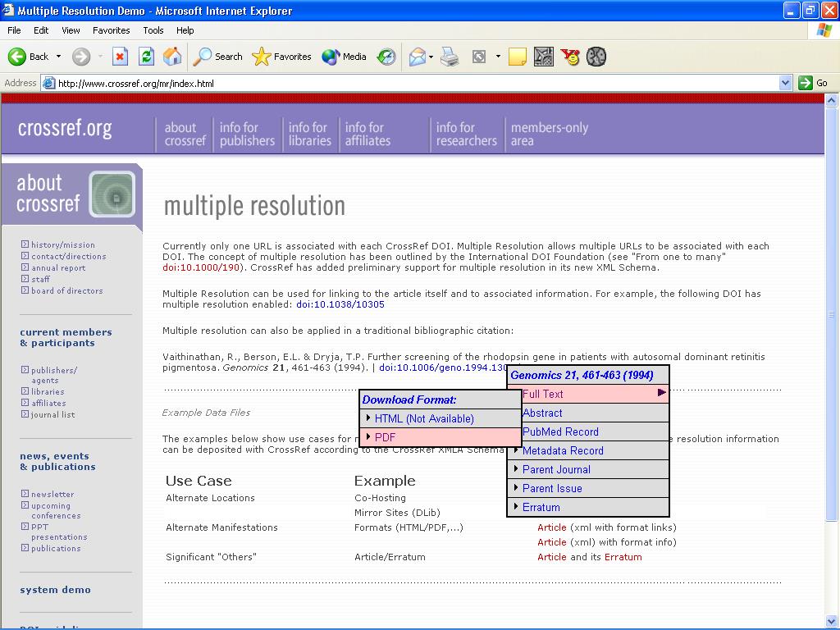Open the Media pane

pos(344,57)
